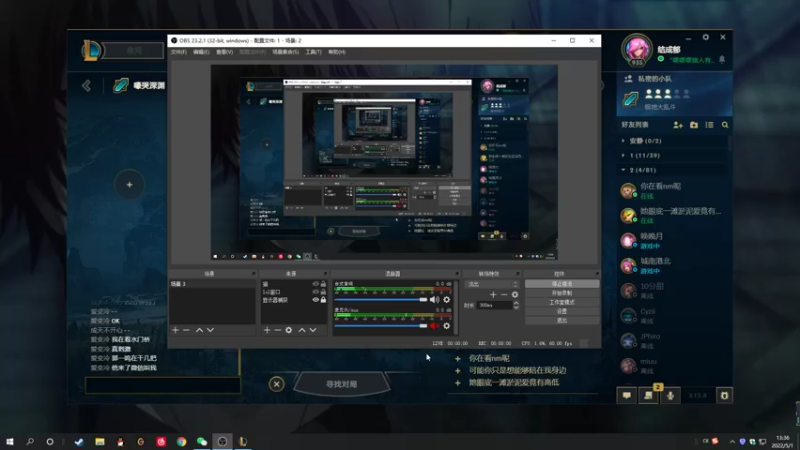Remove scene transition with minus icon

(504, 294)
